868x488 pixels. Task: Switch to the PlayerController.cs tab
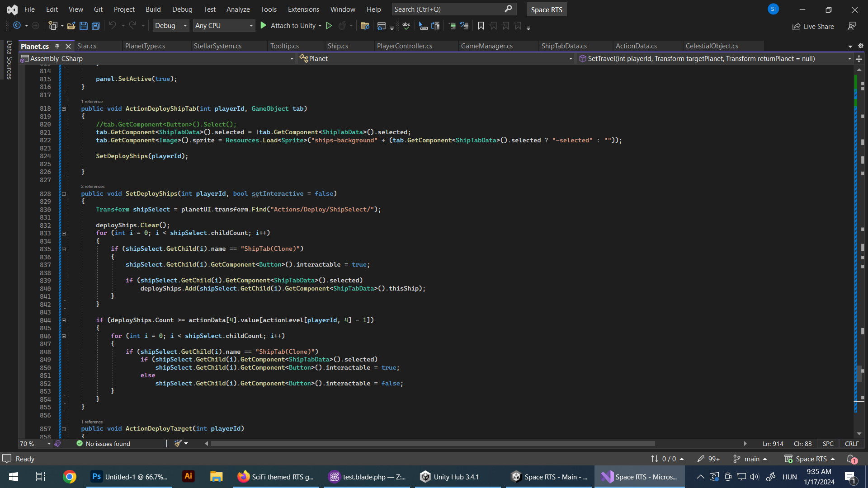tap(404, 46)
